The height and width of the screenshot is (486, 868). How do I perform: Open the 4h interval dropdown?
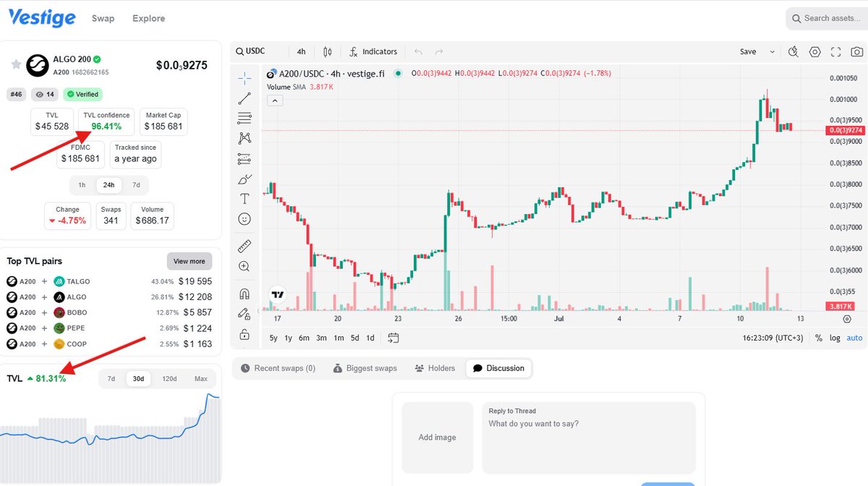[x=302, y=51]
